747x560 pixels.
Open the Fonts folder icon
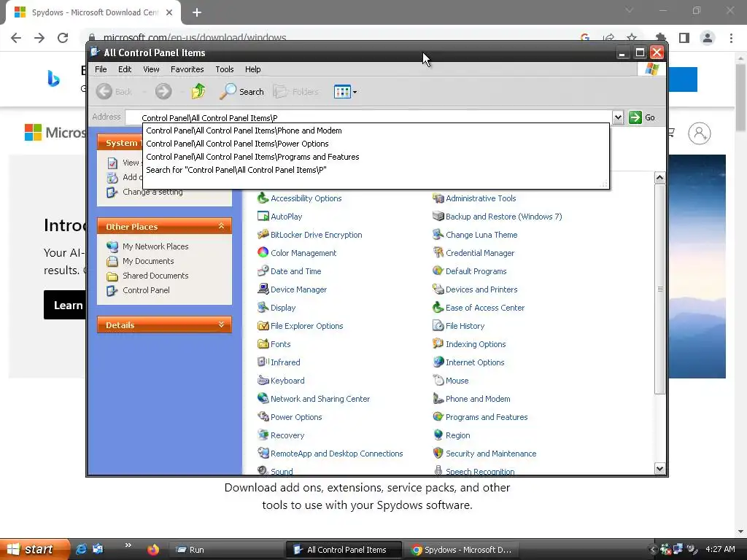263,344
